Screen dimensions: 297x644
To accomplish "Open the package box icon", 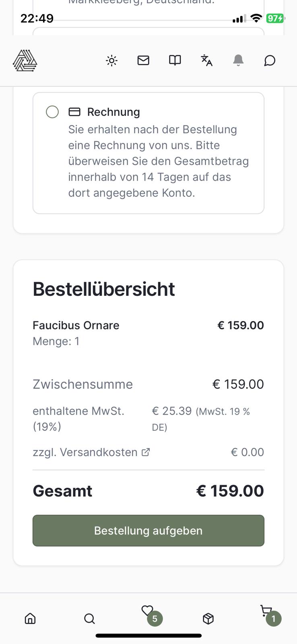I will pos(208,618).
